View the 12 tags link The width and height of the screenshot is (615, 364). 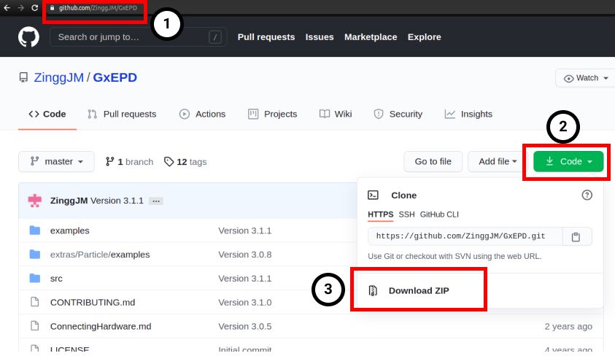click(185, 162)
